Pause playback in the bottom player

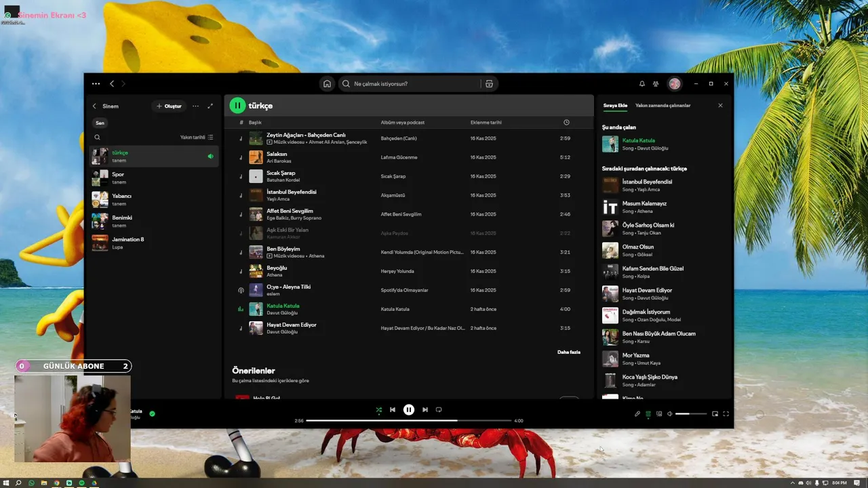click(409, 409)
